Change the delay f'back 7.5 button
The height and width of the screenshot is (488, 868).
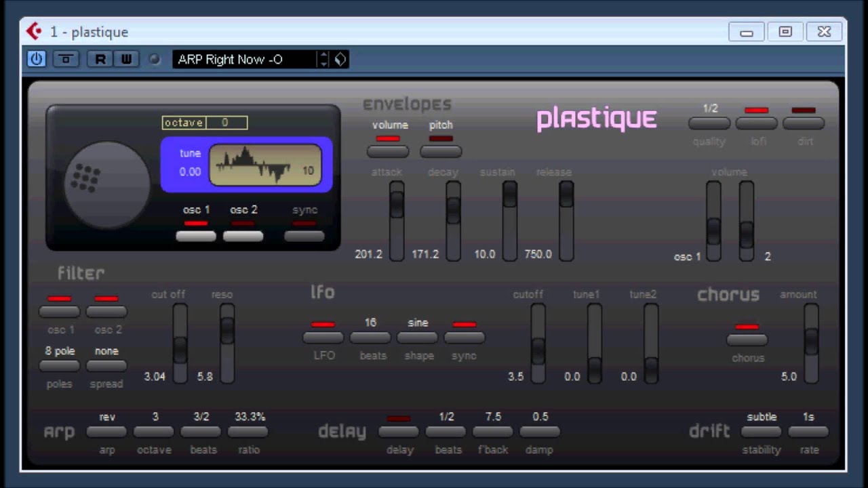click(x=493, y=432)
